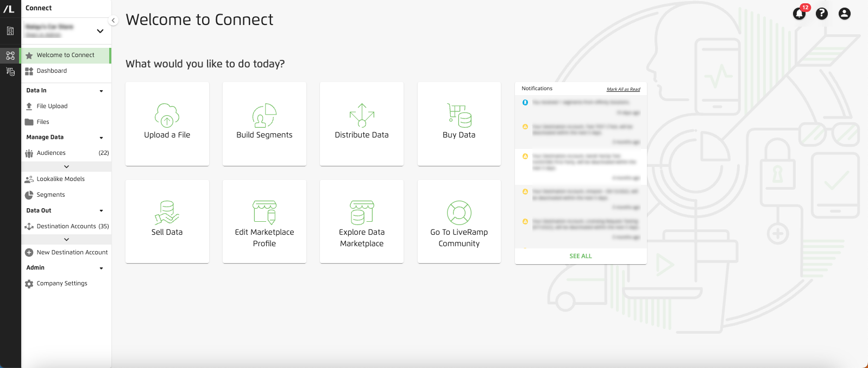The height and width of the screenshot is (368, 868).
Task: Collapse the Data Out section
Action: [102, 211]
